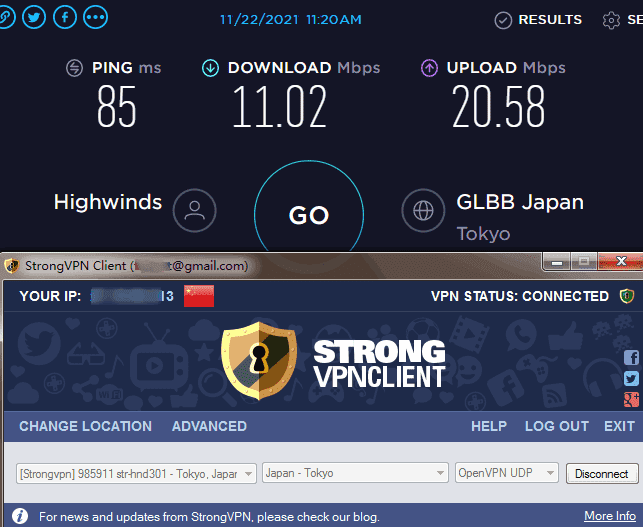The width and height of the screenshot is (643, 527).
Task: Click EXIT in StrongVPN menu
Action: tap(619, 427)
